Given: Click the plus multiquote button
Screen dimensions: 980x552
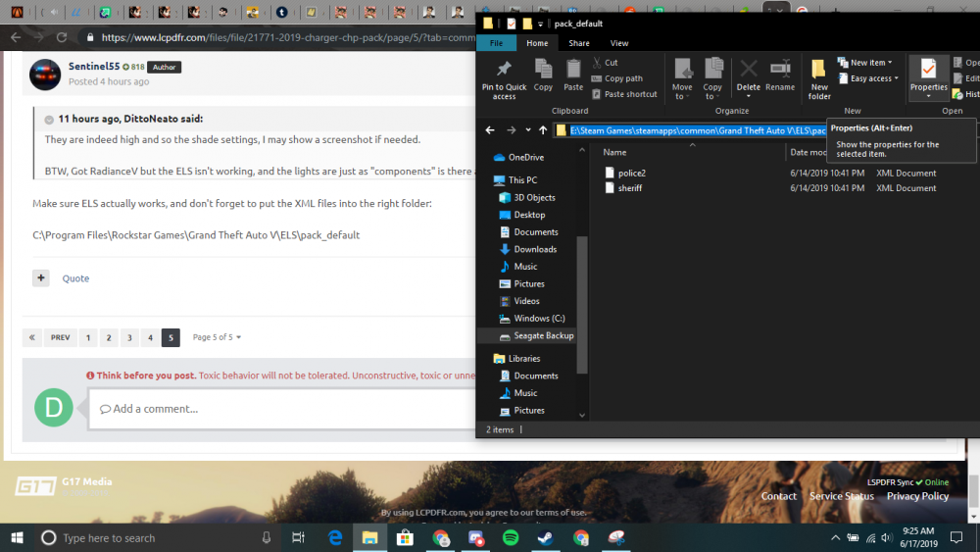Looking at the screenshot, I should point(40,277).
